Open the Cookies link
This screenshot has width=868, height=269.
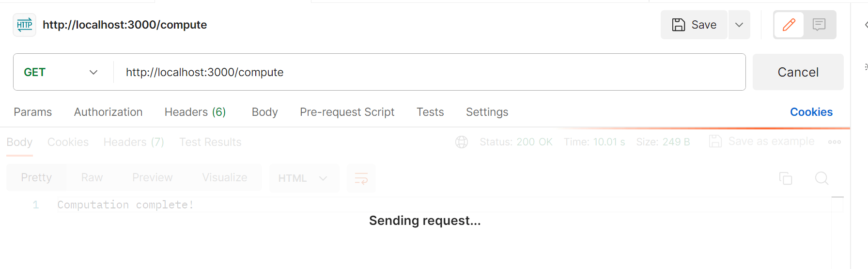811,112
